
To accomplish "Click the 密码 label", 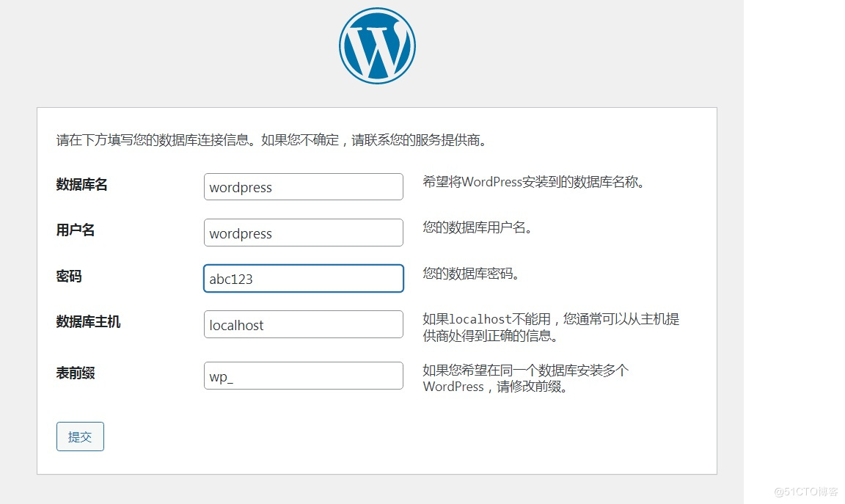I will click(69, 276).
